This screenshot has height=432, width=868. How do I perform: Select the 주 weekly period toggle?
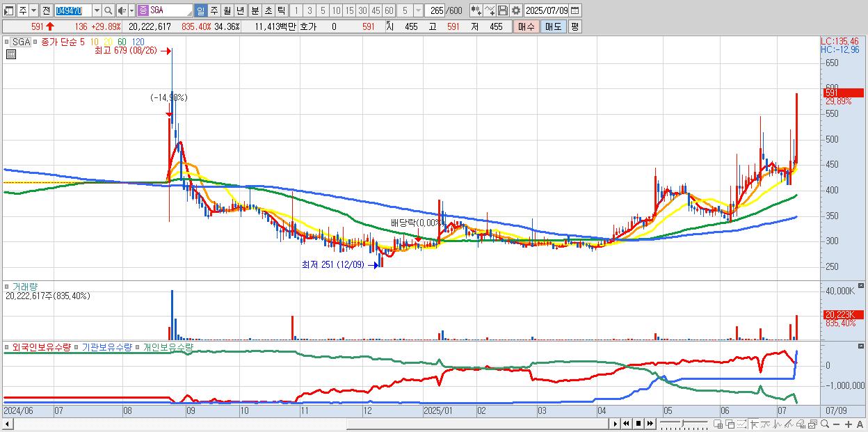(x=214, y=10)
